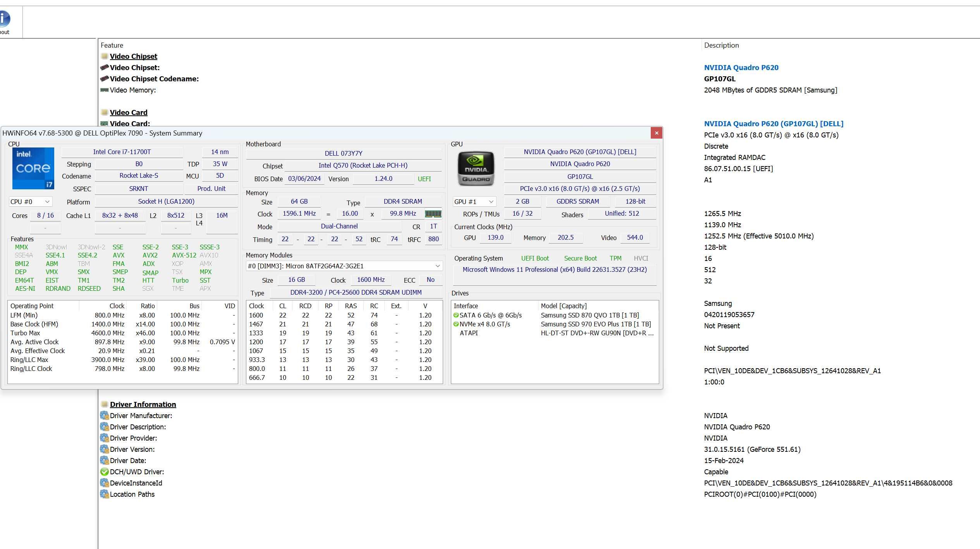Click the Video Chipset row chip icon
Viewport: 980px width, 549px height.
pyautogui.click(x=104, y=67)
